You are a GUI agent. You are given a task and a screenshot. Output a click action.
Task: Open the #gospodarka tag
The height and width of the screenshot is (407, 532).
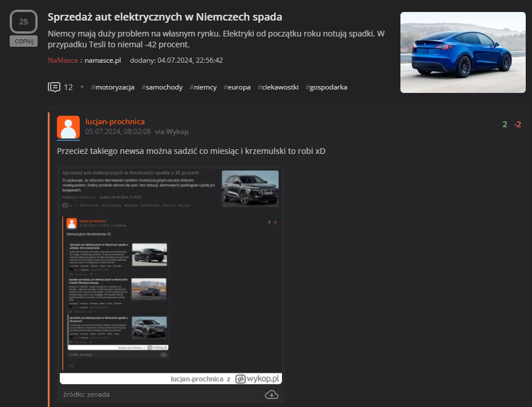[x=326, y=87]
